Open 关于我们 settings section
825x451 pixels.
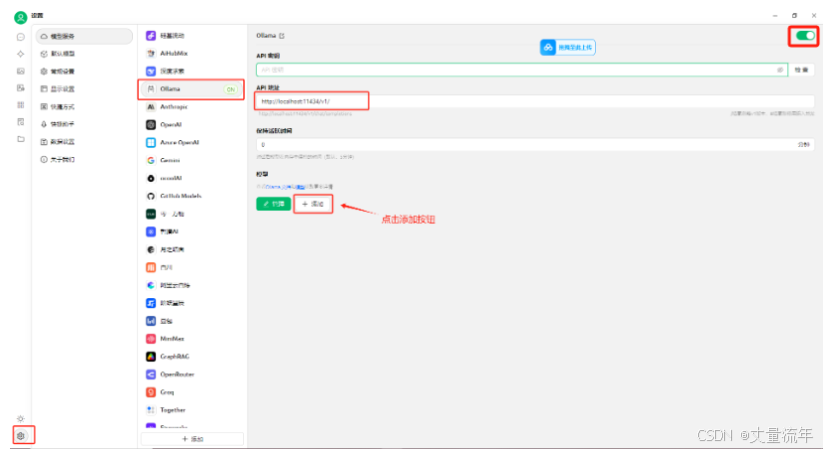click(84, 159)
